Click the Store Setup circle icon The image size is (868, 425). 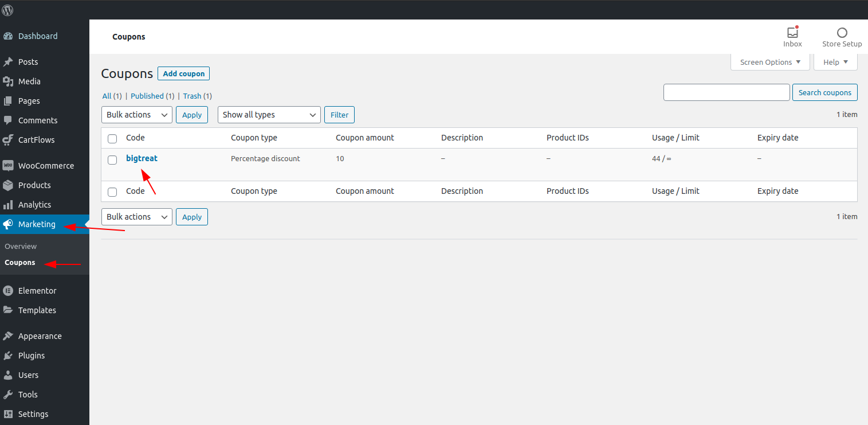coord(842,33)
